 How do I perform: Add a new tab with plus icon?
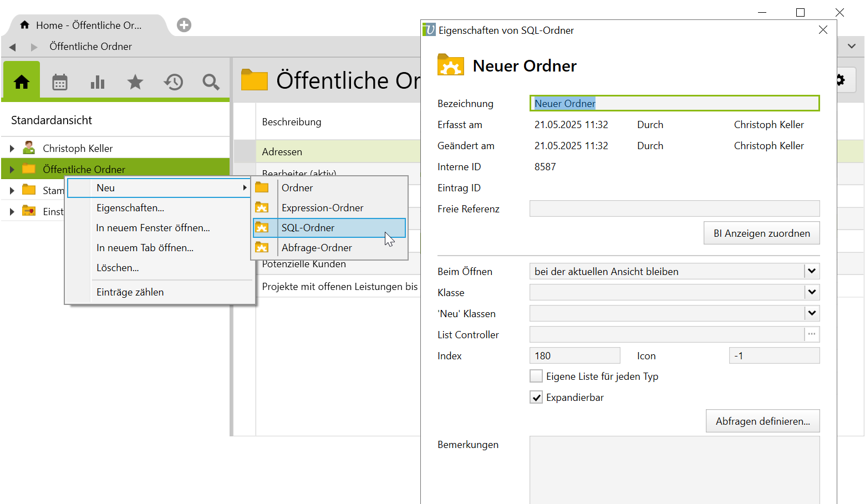point(184,25)
